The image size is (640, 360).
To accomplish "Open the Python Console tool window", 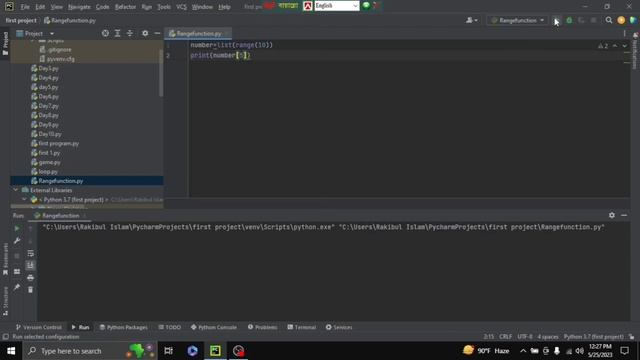I will 214,327.
